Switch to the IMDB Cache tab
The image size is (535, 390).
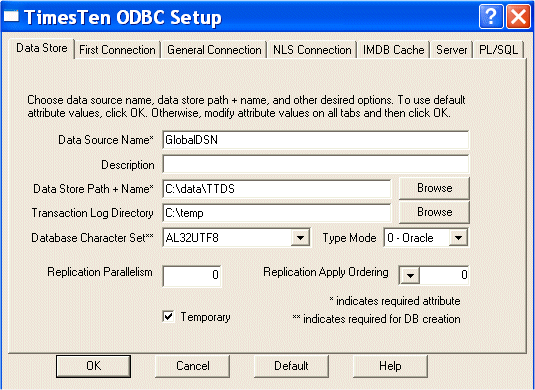393,50
